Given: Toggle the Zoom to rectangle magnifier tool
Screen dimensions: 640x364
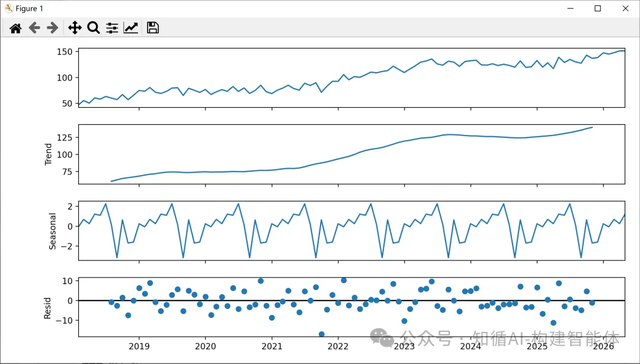Looking at the screenshot, I should (x=93, y=28).
